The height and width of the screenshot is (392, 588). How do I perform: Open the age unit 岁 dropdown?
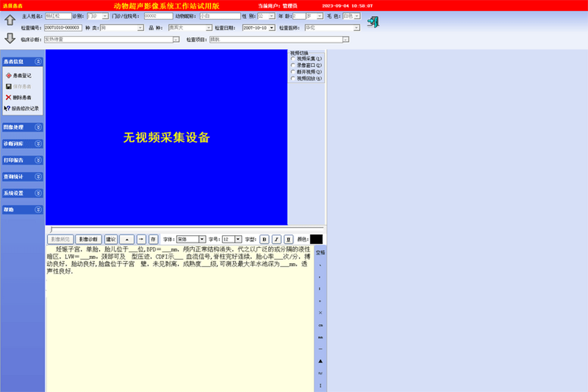[320, 16]
